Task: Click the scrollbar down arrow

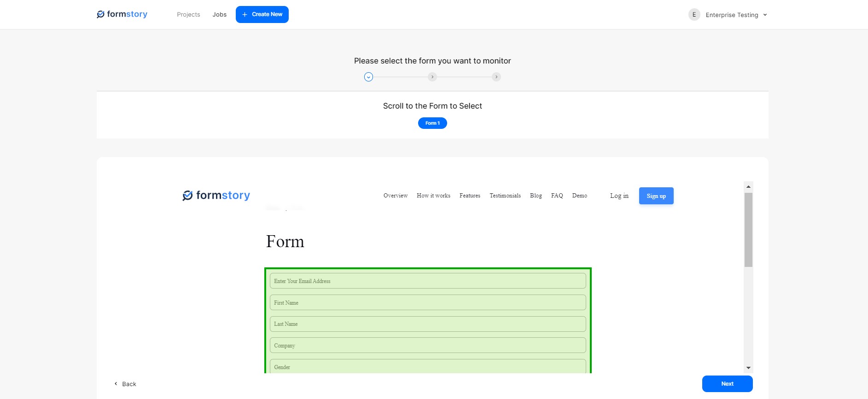Action: tap(748, 368)
